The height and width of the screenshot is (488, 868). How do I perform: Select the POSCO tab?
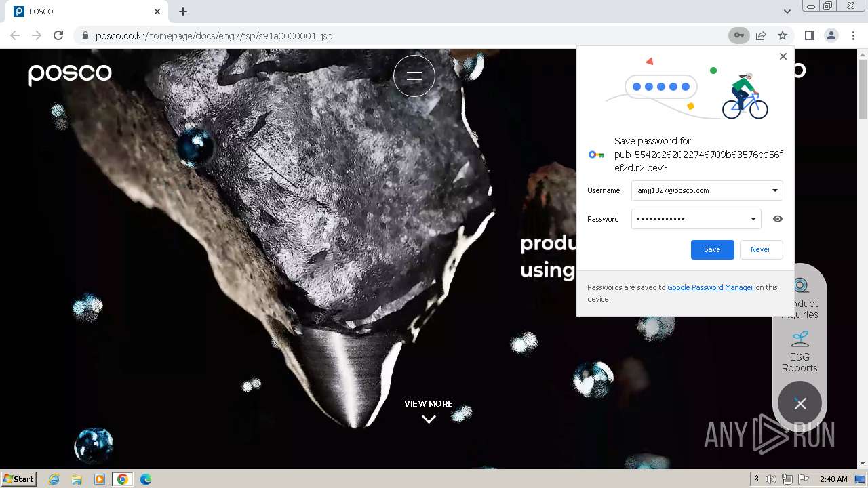pos(87,12)
